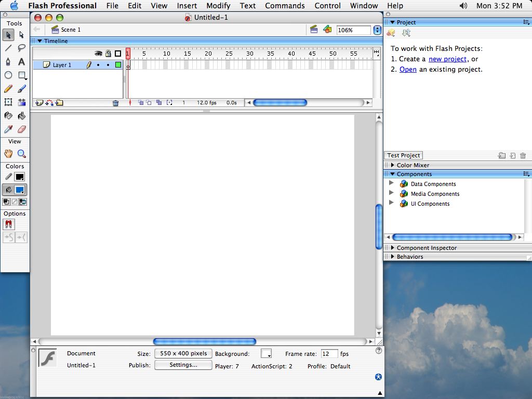Pick the Lasso tool
532x399 pixels.
[22, 48]
